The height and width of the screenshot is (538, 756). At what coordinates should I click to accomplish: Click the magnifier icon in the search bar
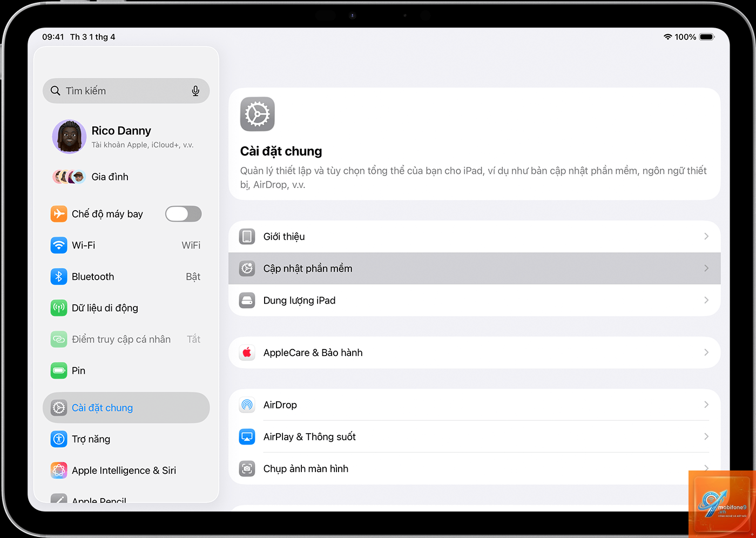point(56,91)
